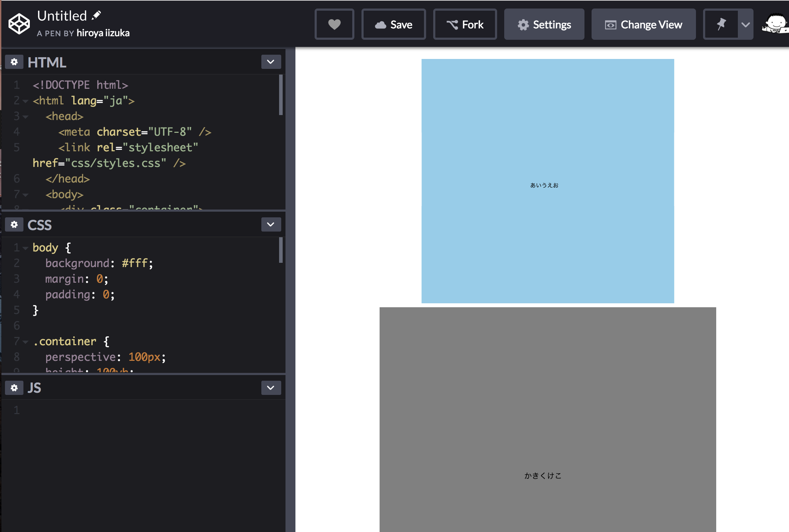Screen dimensions: 789x532
Task: Click the CodePen logo
Action: point(19,23)
